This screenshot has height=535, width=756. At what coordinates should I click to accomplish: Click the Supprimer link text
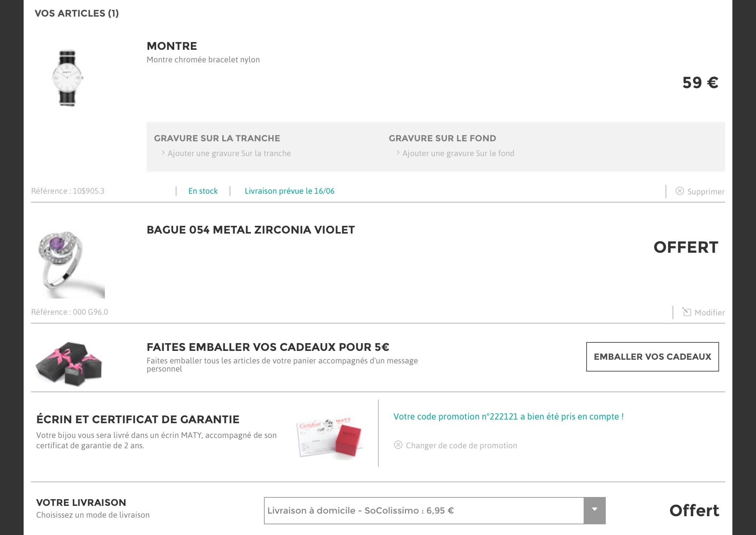point(706,191)
